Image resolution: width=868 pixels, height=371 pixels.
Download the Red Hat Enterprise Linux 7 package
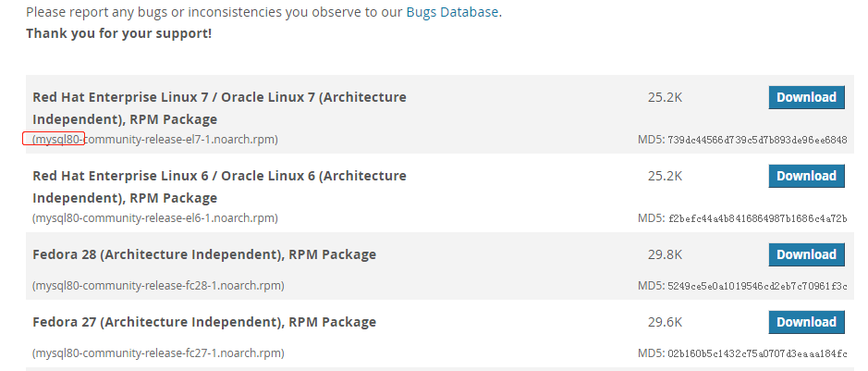coord(807,97)
